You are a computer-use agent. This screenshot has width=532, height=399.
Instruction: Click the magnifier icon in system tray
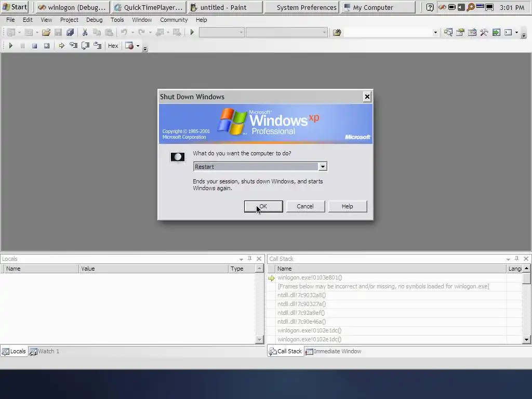pyautogui.click(x=470, y=7)
